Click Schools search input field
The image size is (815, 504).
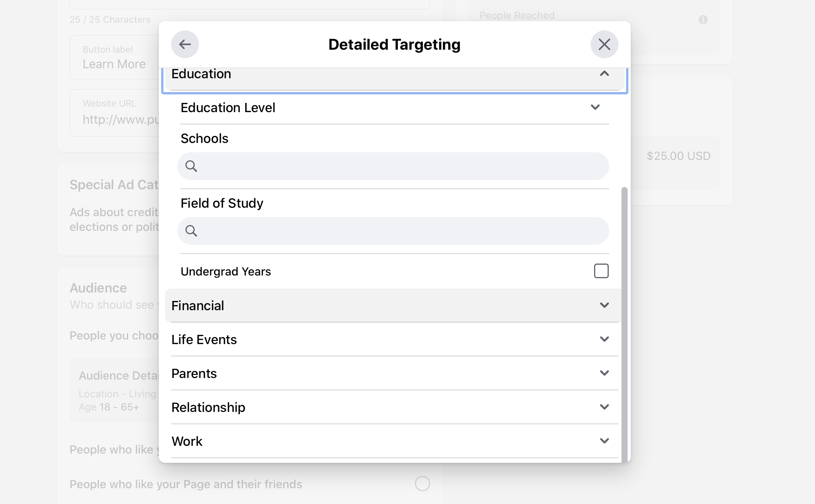click(x=394, y=166)
